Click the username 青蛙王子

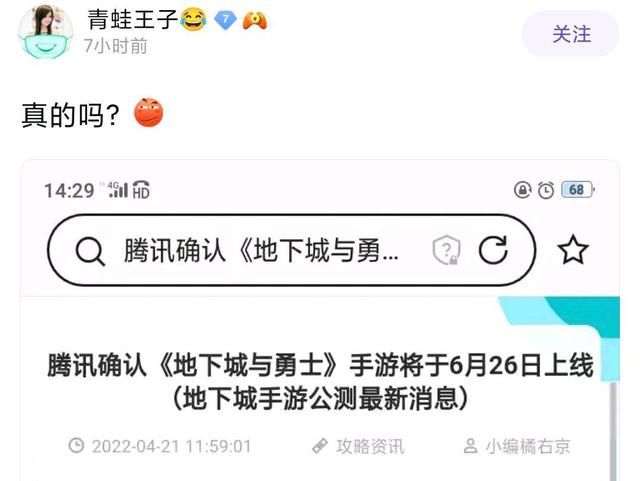133,20
